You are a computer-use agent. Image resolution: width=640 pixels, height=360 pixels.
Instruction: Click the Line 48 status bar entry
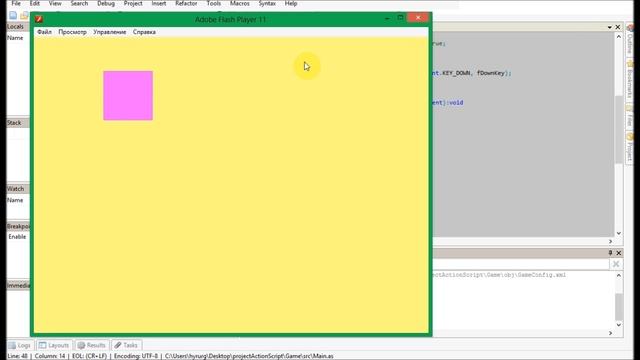pyautogui.click(x=18, y=356)
